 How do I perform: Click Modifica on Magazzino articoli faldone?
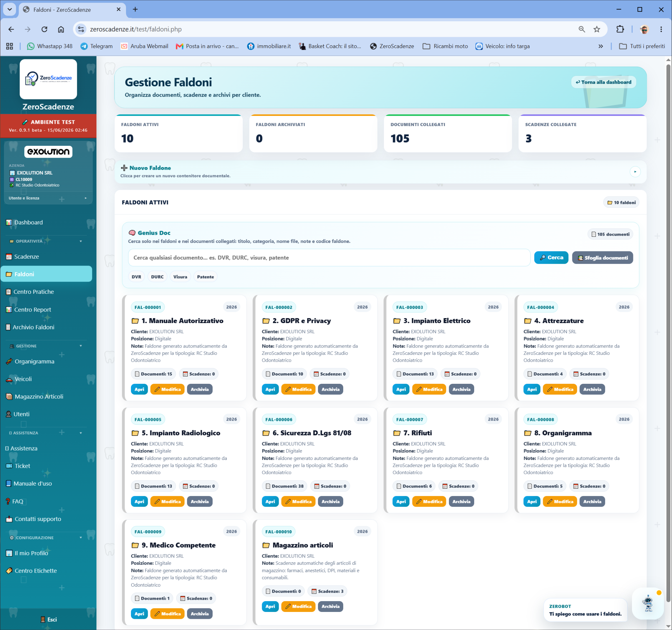point(298,606)
